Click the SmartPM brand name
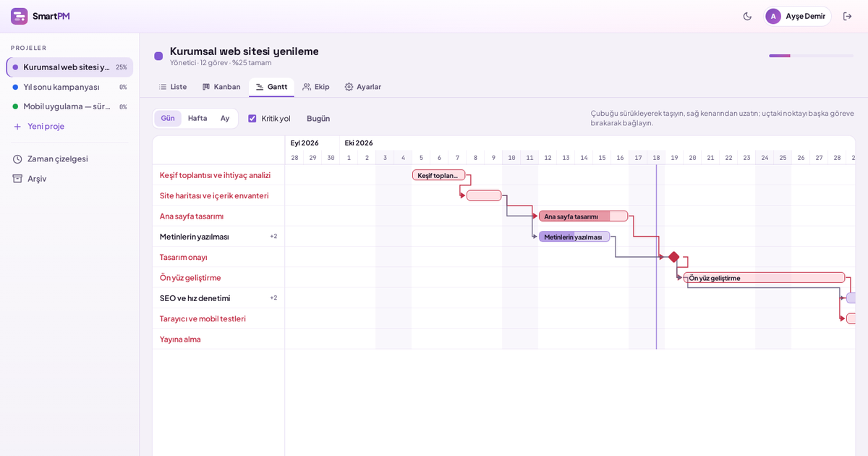 click(51, 16)
